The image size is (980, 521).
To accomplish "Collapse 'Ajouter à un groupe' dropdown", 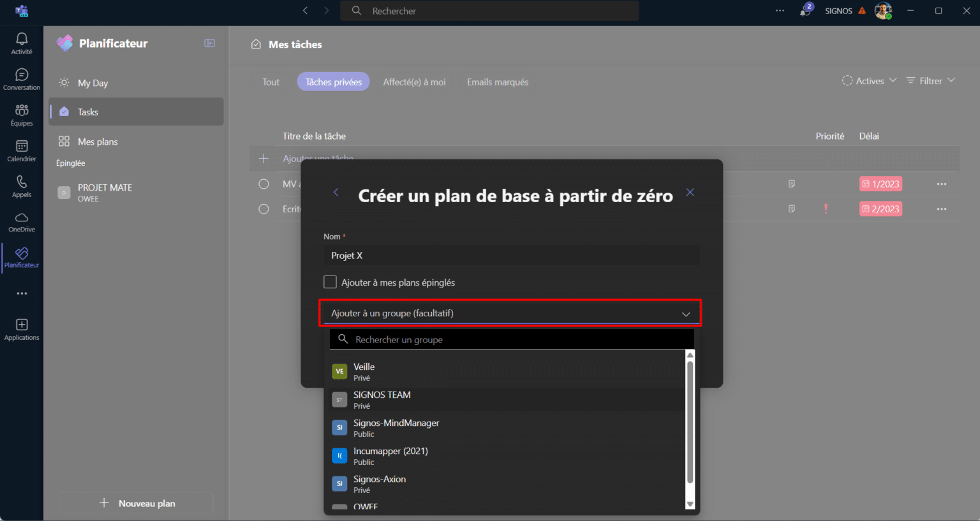I will (x=686, y=314).
